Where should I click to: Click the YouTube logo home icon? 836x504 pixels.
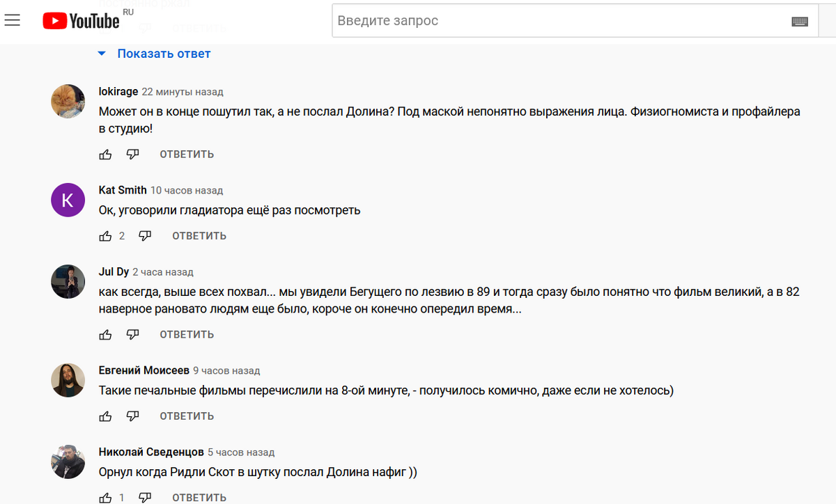(81, 21)
